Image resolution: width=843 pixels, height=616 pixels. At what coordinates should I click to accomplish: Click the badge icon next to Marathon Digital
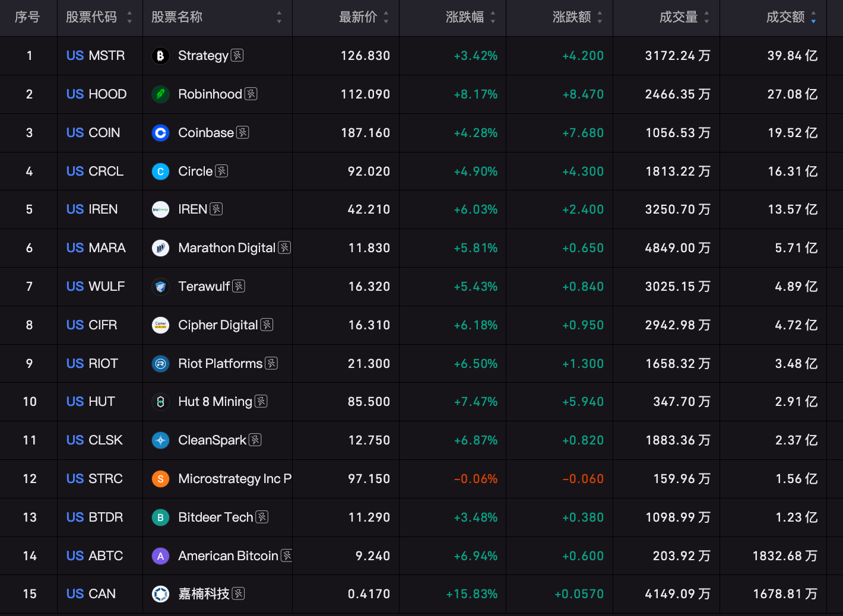(x=284, y=247)
